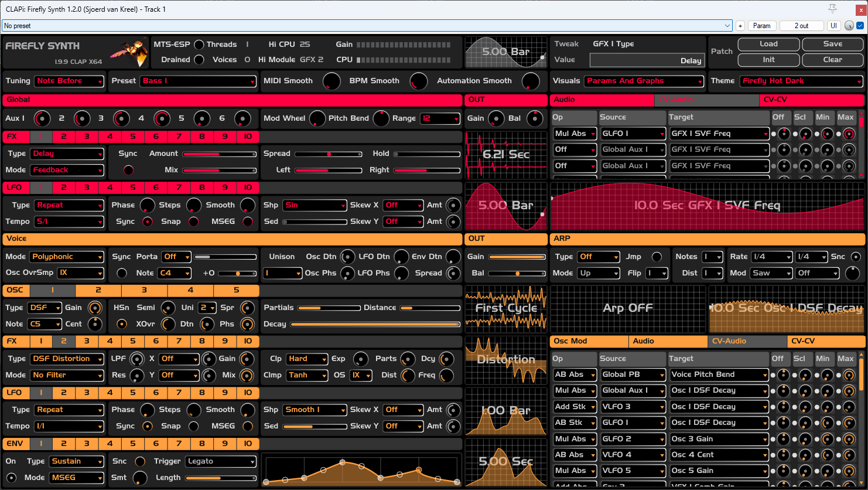Adjust the delay Spread slider
The width and height of the screenshot is (868, 490).
pyautogui.click(x=329, y=154)
